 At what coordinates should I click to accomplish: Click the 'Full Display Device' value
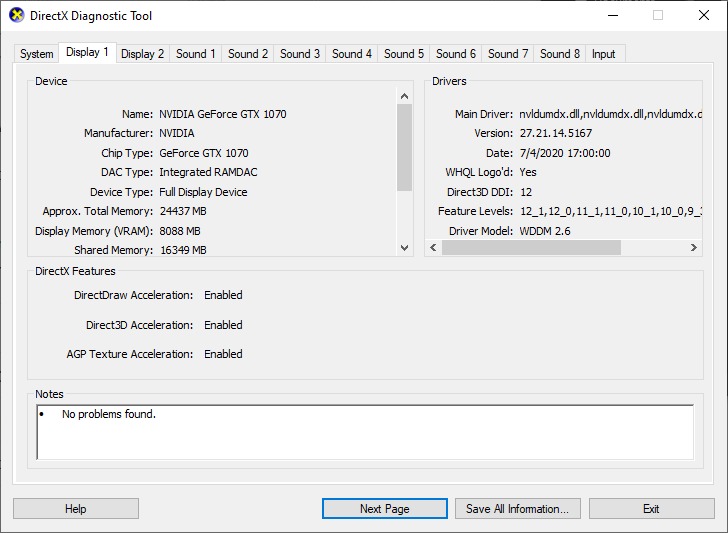(203, 192)
